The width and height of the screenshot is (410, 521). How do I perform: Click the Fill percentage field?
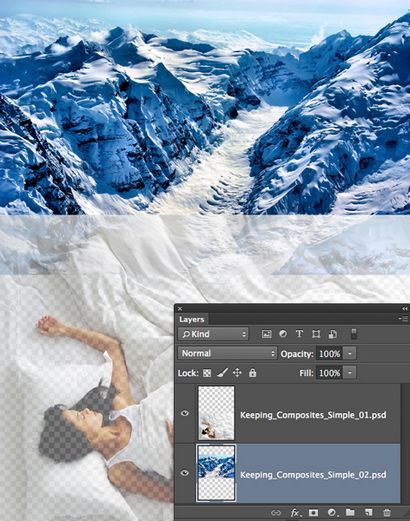(330, 373)
